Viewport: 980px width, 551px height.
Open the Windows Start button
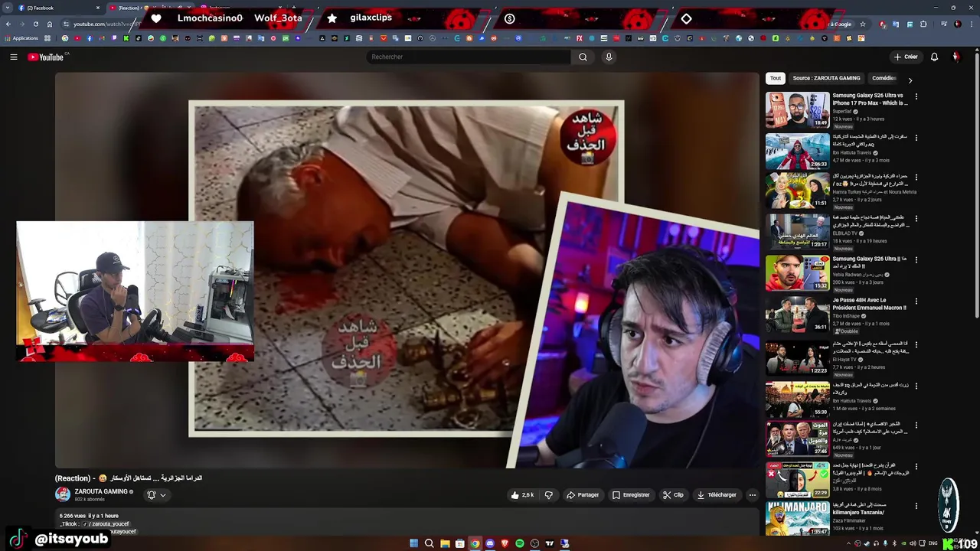point(414,543)
